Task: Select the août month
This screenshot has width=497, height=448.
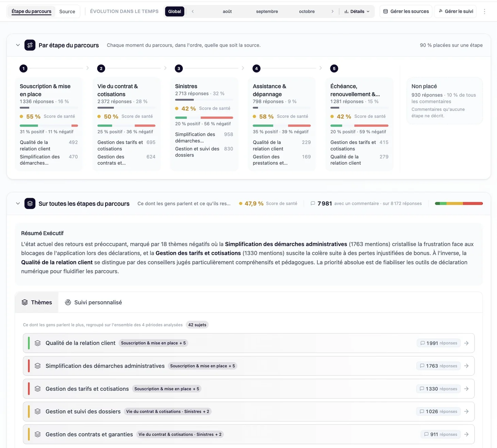Action: tap(227, 11)
